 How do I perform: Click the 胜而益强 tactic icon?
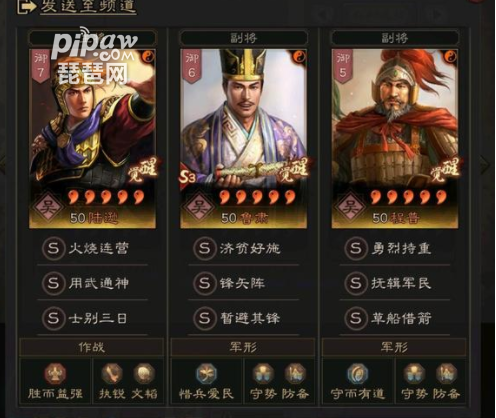55,374
